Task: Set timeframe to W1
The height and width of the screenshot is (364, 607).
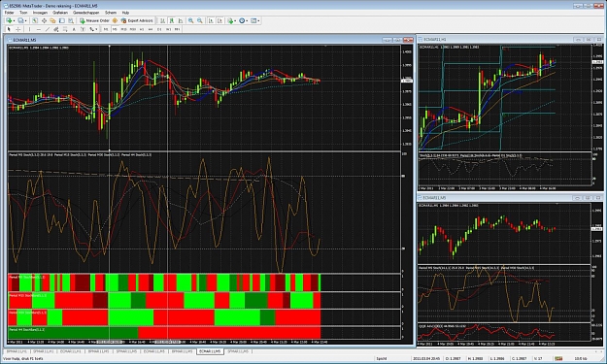Action: click(168, 29)
